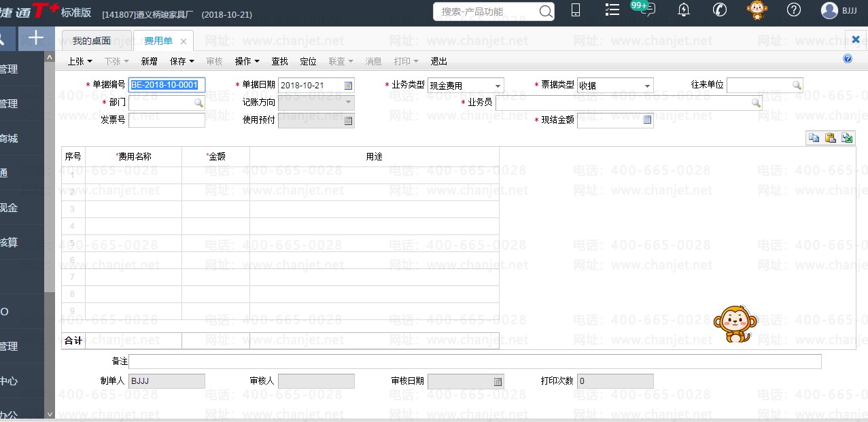Click the 金额 column header
The height and width of the screenshot is (422, 868).
pyautogui.click(x=216, y=156)
